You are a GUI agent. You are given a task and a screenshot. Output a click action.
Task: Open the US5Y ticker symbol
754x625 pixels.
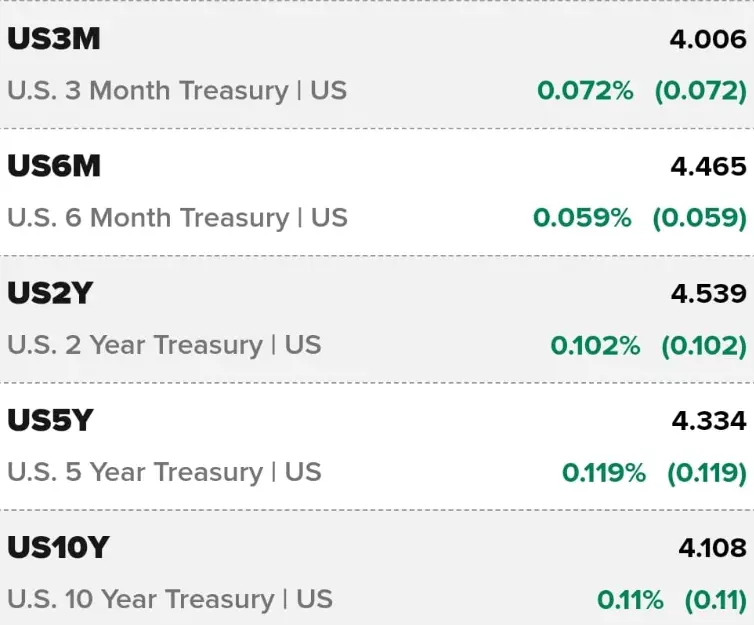click(50, 420)
